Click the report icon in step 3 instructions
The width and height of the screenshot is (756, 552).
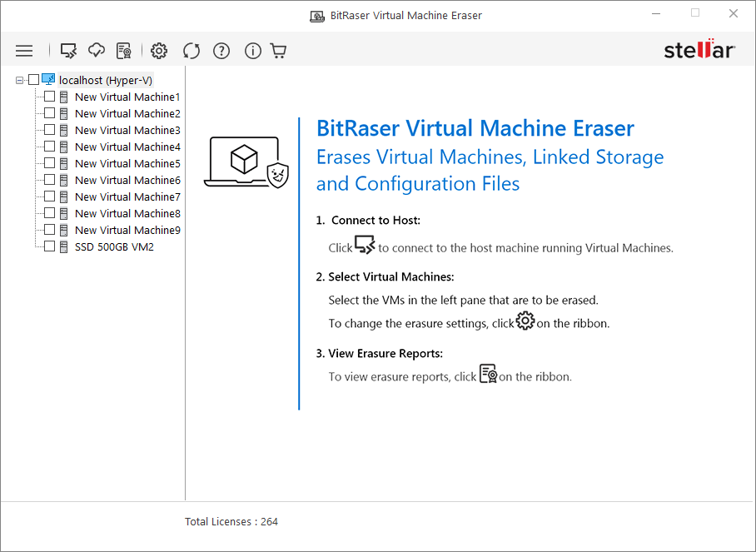point(489,374)
